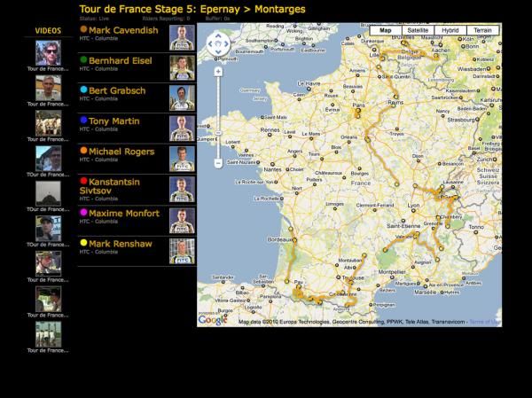
Task: Play first video with sunglasses man
Action: point(49,52)
